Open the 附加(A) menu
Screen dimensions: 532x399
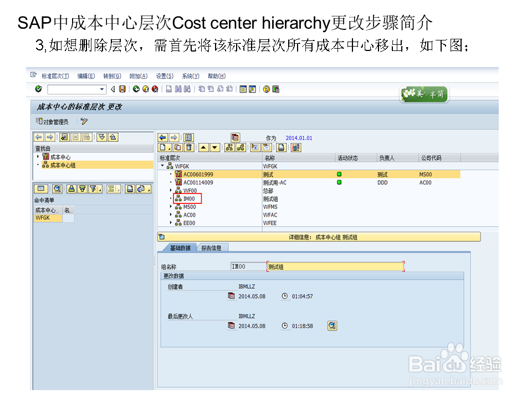(x=139, y=76)
